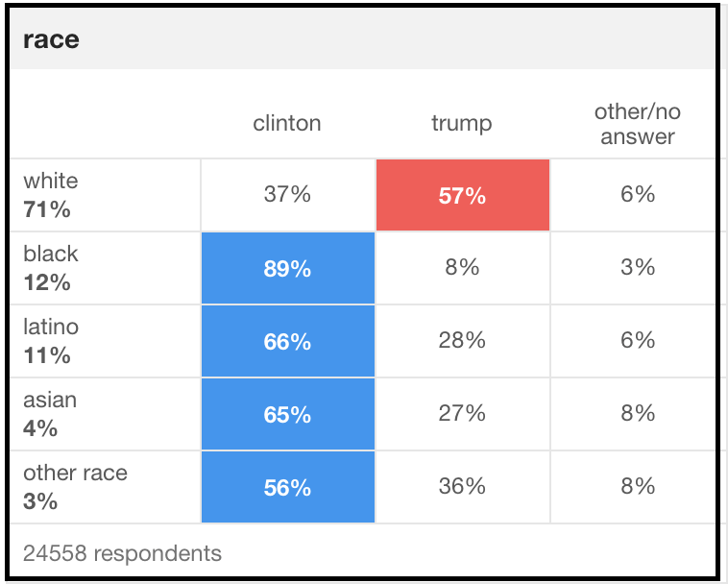This screenshot has width=728, height=584.
Task: Click the race table header
Action: coord(52,39)
